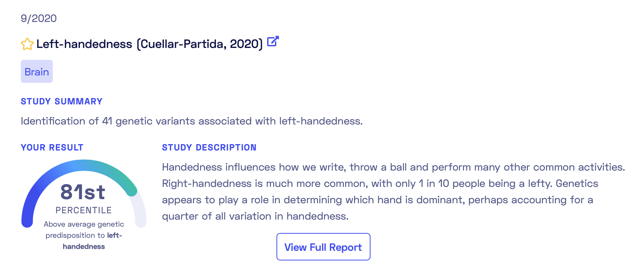
Task: Select the Brain category tag
Action: 37,71
